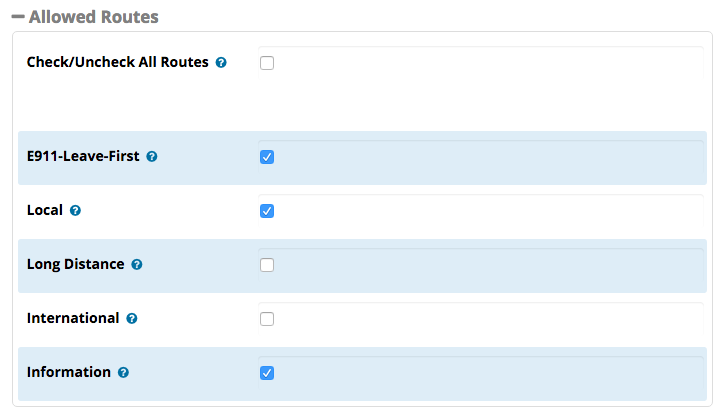Open help for Check/Uncheck All Routes
The height and width of the screenshot is (416, 723).
221,63
